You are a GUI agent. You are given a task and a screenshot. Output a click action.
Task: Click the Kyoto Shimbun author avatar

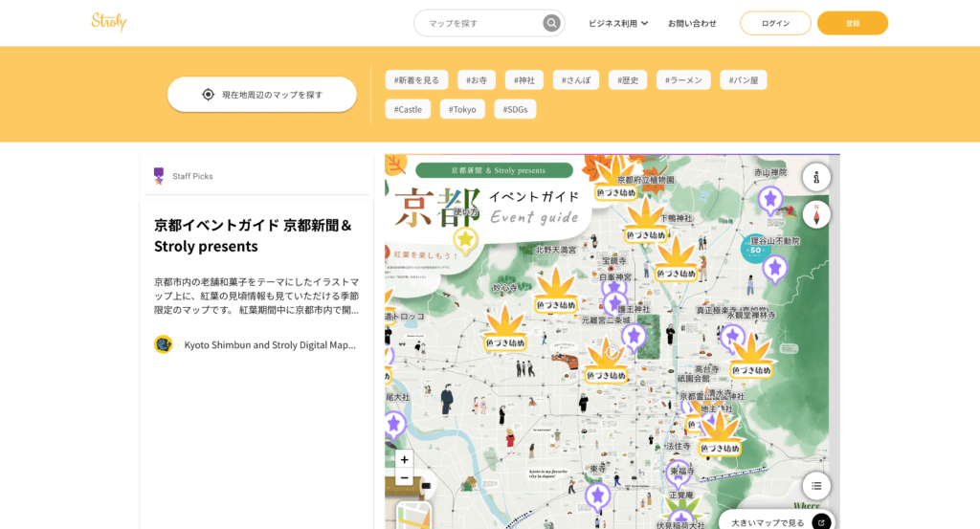click(163, 344)
